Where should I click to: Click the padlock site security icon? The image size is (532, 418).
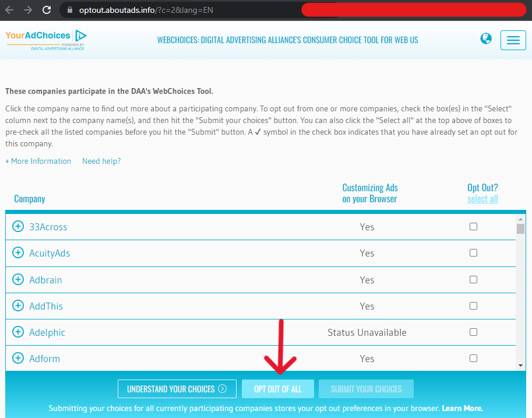(x=69, y=10)
